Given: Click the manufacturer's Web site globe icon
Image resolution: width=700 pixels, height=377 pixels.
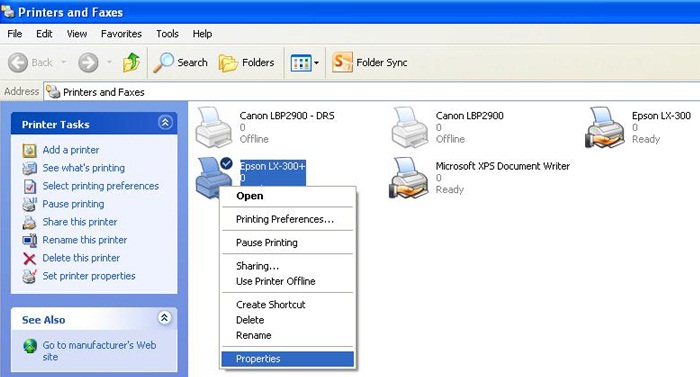Looking at the screenshot, I should tap(30, 346).
